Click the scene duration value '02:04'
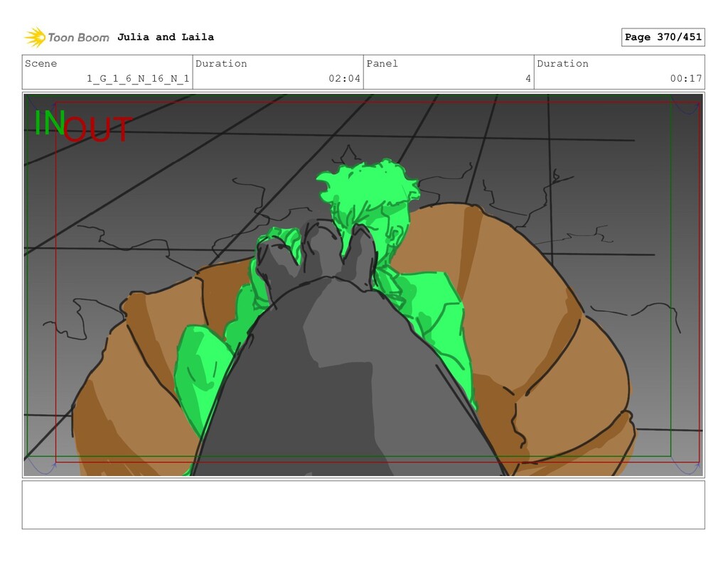Screen dimensions: 728x562 345,78
